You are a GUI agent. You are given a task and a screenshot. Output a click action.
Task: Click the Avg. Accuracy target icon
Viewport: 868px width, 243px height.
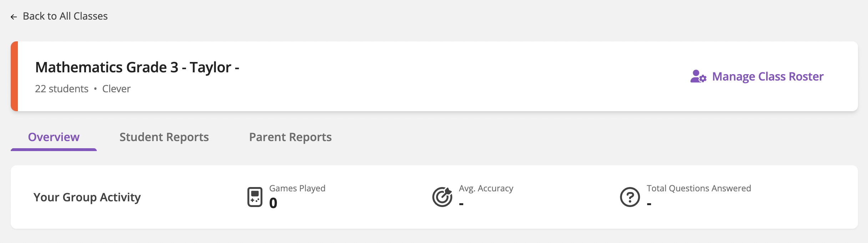442,197
